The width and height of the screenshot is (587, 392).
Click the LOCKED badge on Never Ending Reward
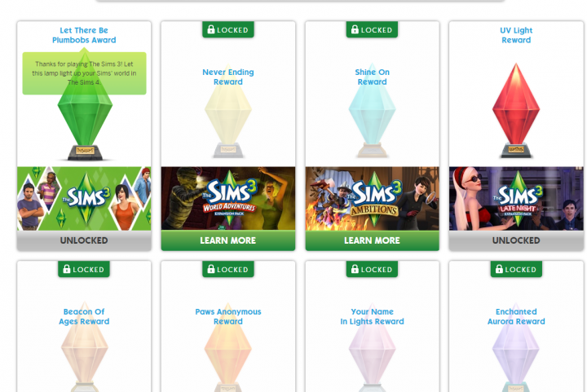tap(228, 29)
